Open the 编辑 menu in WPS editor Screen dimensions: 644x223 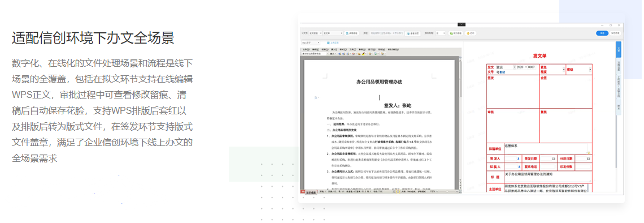[315, 49]
